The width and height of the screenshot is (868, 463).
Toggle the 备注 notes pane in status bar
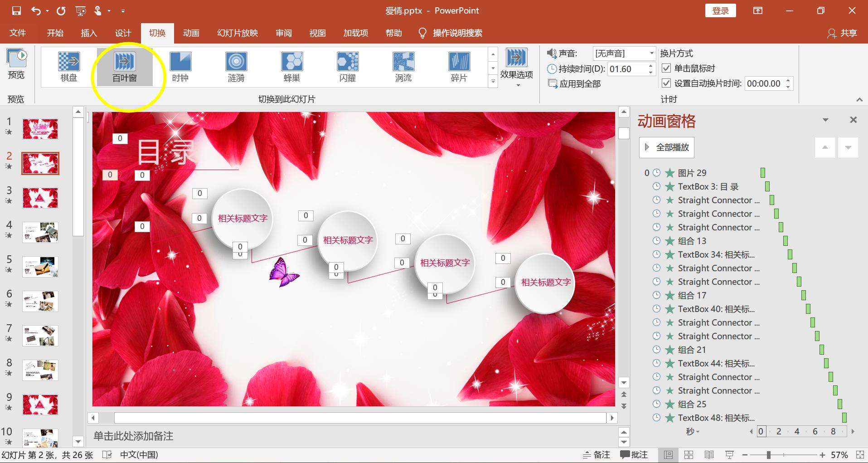[596, 455]
